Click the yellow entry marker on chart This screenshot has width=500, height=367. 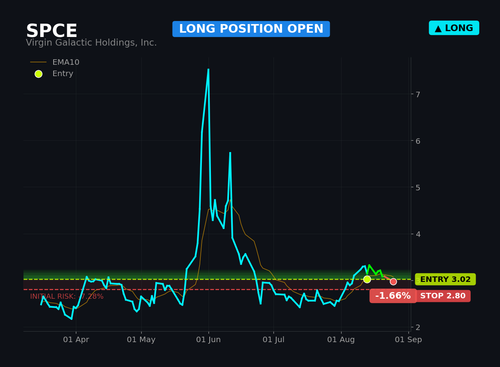(x=367, y=279)
